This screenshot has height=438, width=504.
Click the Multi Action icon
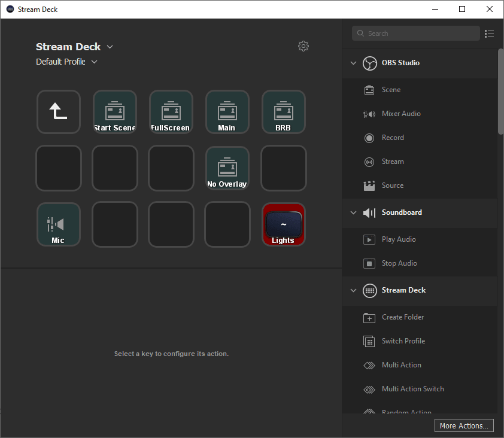tap(369, 366)
